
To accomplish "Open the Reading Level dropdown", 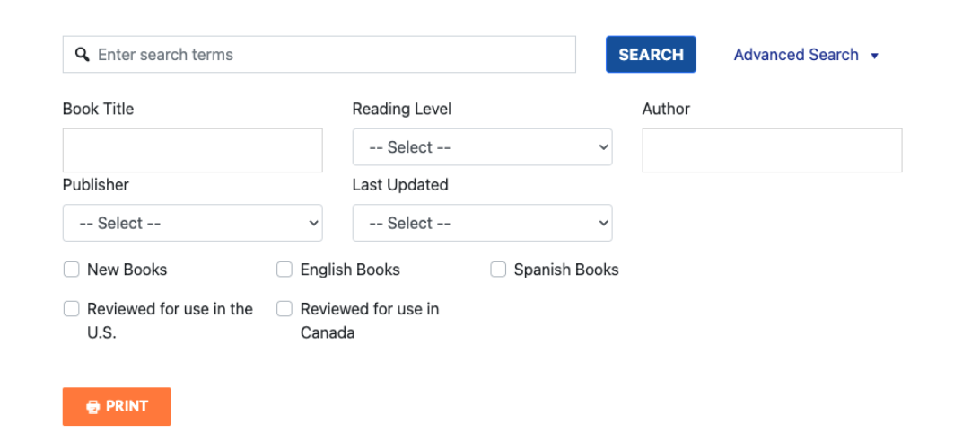I will pos(482,147).
